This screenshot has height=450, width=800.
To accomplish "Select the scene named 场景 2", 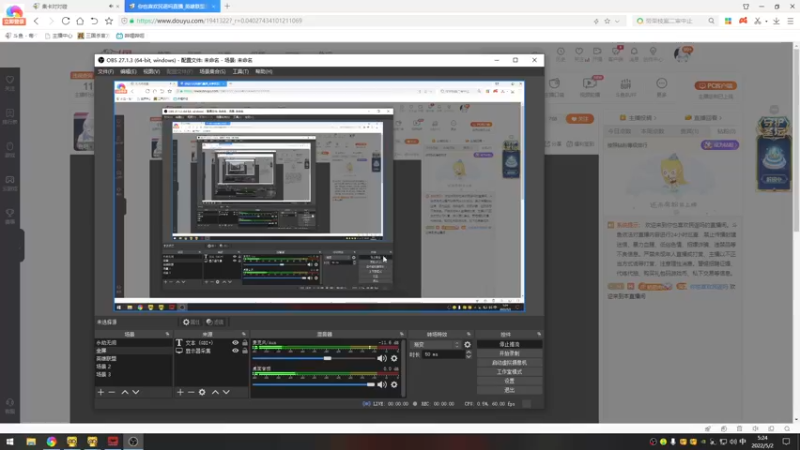I will (x=133, y=366).
